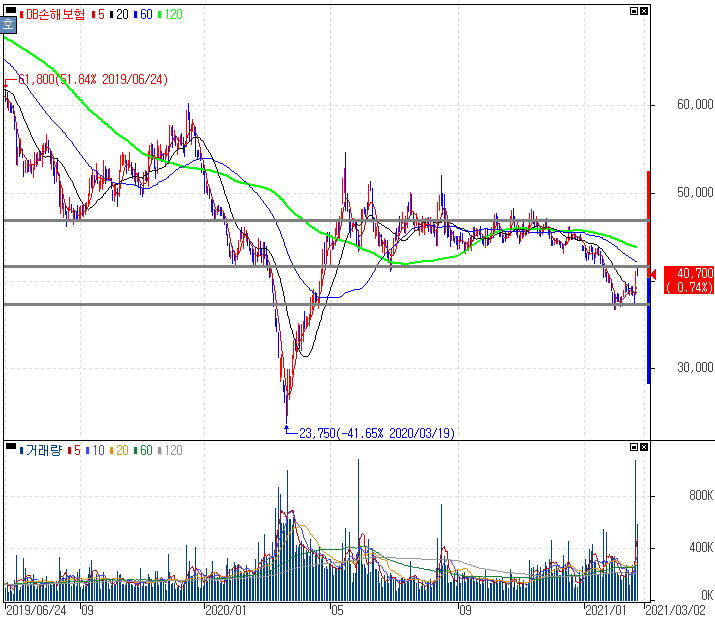This screenshot has height=619, width=715.
Task: Click the volume 20-day average legend
Action: pos(119,451)
